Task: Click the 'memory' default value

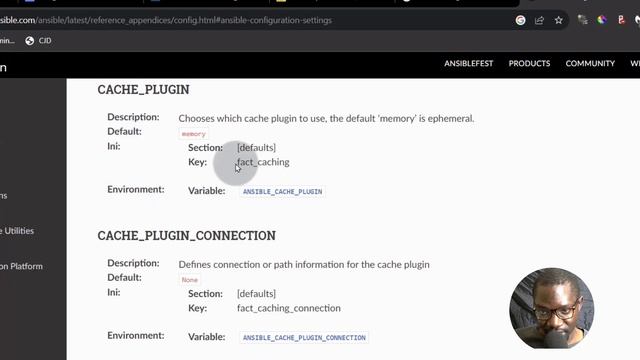Action: tap(193, 134)
